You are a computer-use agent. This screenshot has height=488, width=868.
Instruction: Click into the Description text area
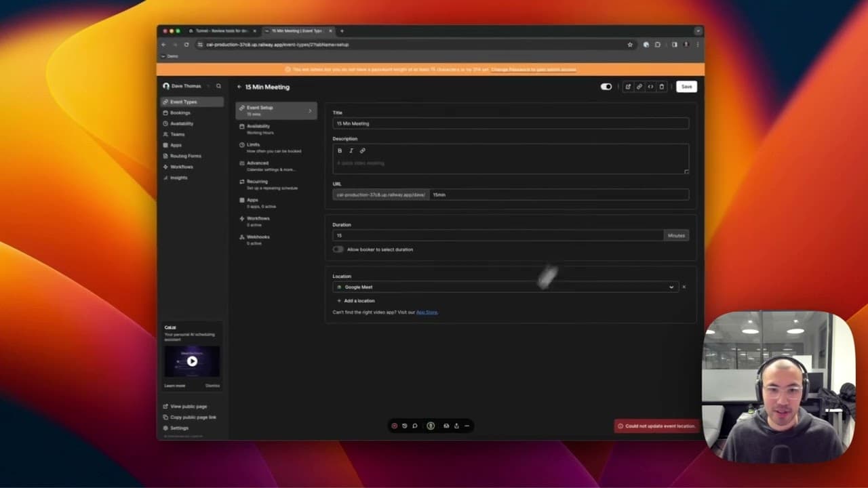click(x=511, y=163)
